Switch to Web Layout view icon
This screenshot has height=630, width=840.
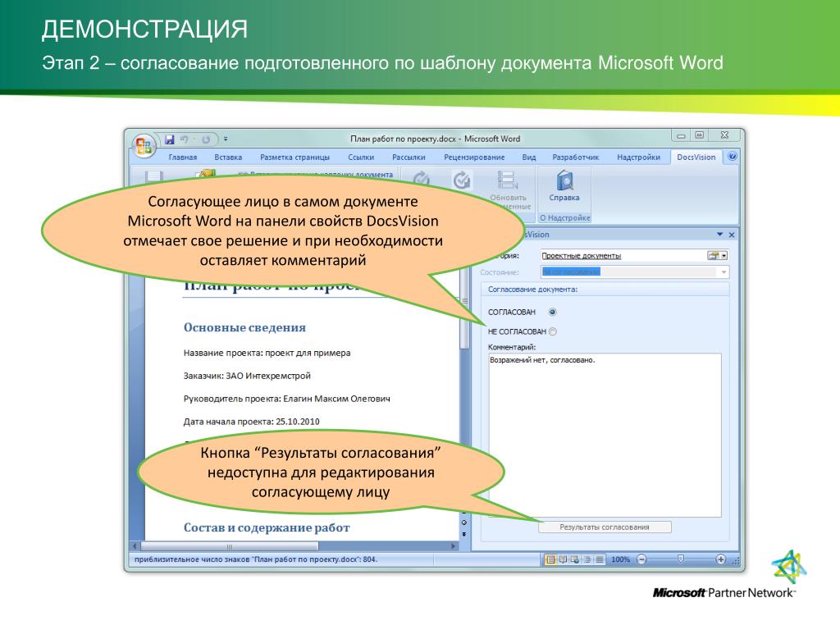pyautogui.click(x=575, y=559)
